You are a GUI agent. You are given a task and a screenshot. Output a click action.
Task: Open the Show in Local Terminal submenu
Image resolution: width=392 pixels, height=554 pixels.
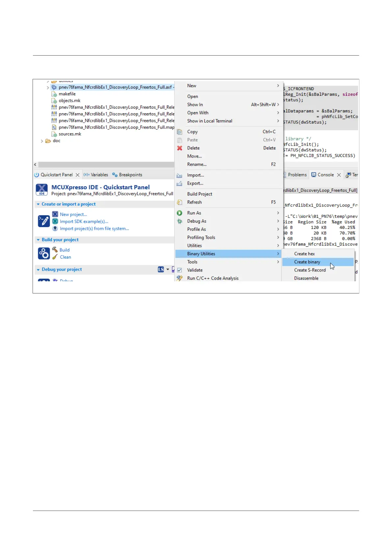point(229,121)
